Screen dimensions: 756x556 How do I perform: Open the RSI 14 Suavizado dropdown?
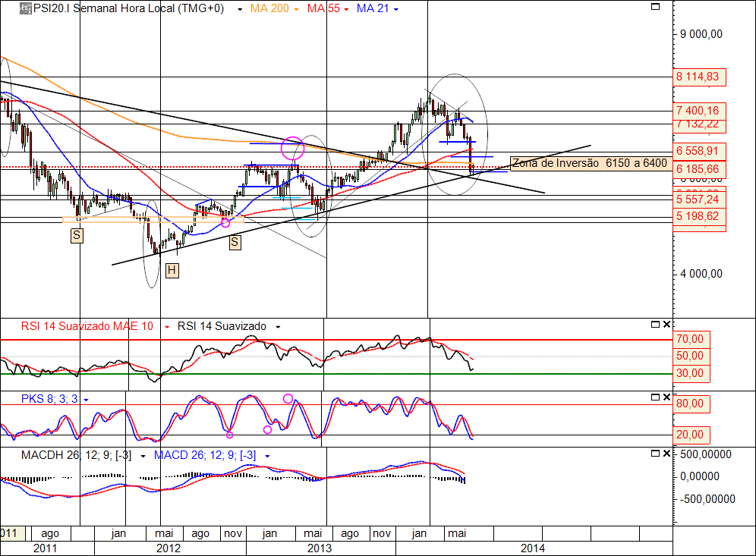point(278,327)
